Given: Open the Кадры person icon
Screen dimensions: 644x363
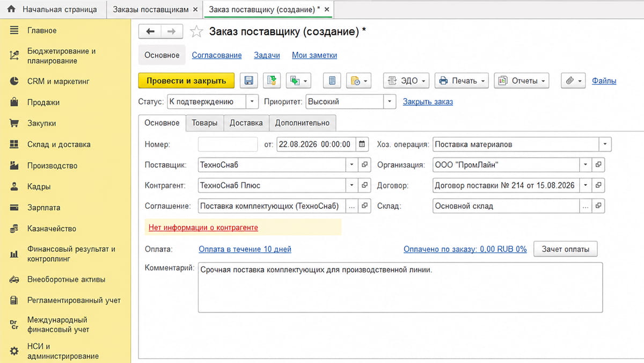Looking at the screenshot, I should pos(14,187).
